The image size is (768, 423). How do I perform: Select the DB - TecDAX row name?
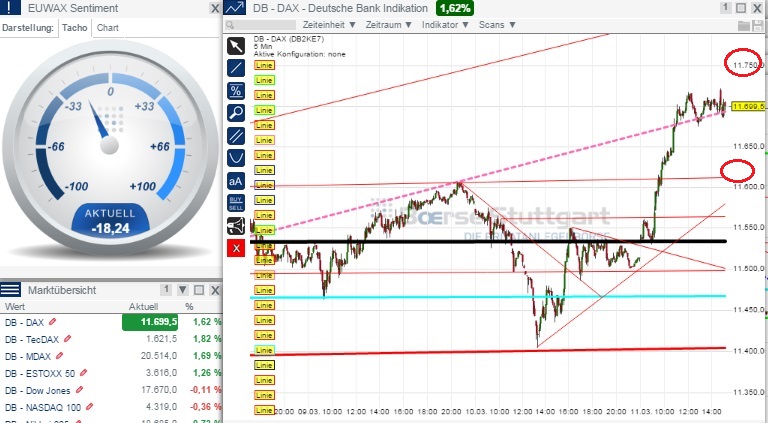tap(32, 339)
